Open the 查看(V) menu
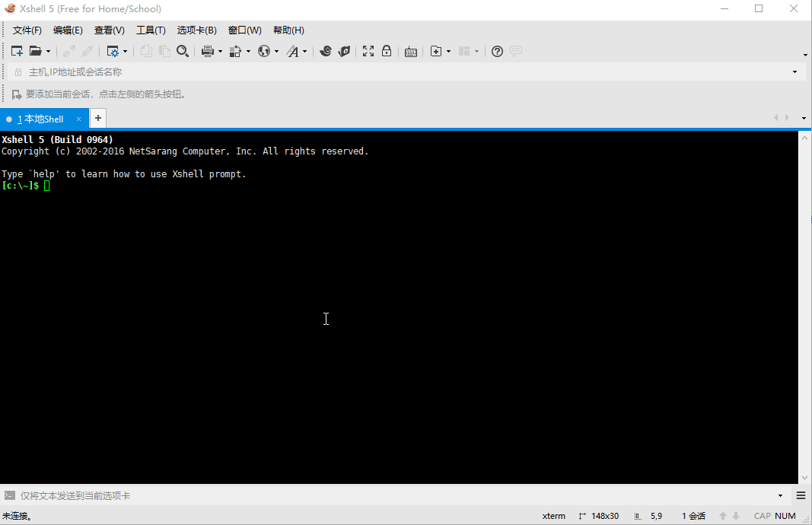 [x=110, y=30]
